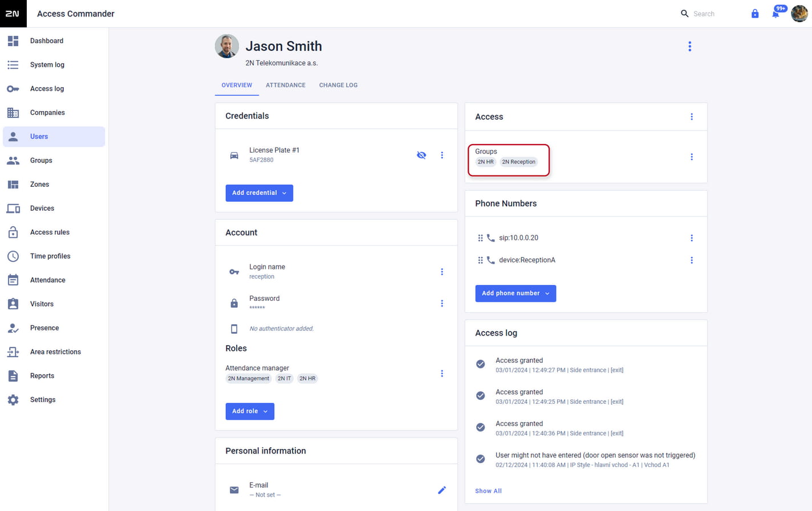The image size is (812, 511).
Task: Click the No authenticator added text
Action: 282,329
